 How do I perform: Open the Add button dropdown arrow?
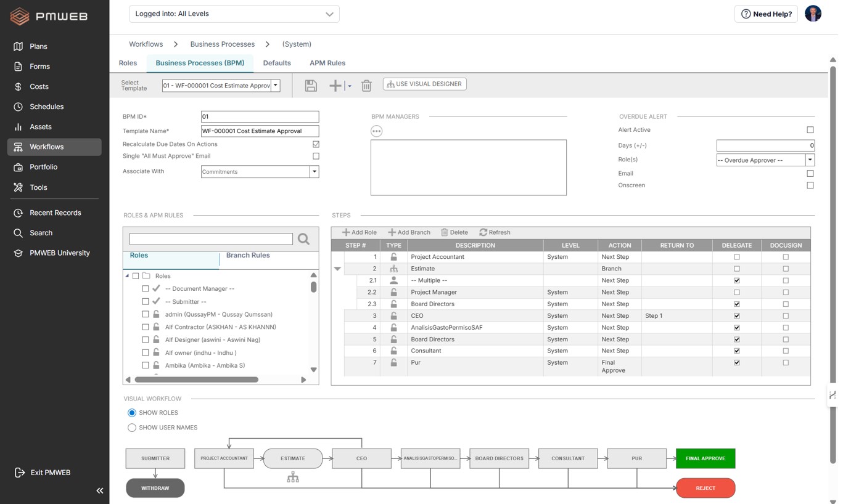point(349,86)
